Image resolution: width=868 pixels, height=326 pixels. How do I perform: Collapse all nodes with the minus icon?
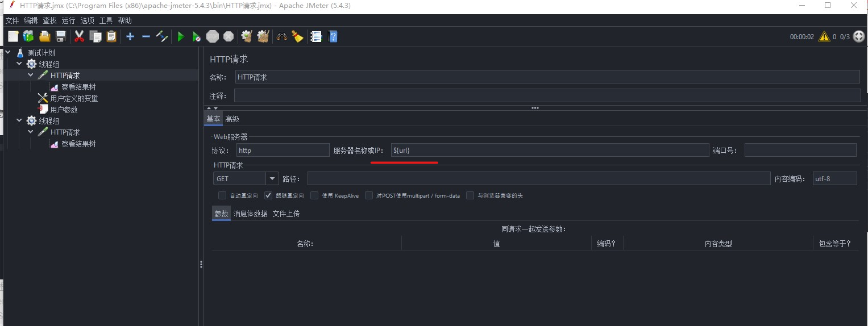146,36
